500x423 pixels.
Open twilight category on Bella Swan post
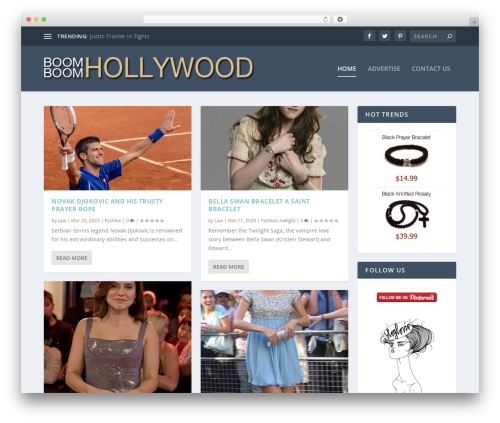288,221
